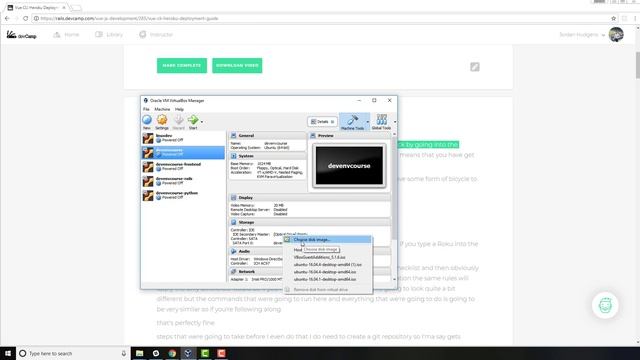Viewport: 640px width, 360px height.
Task: Bookmark the page with the star icon
Action: pos(613,18)
